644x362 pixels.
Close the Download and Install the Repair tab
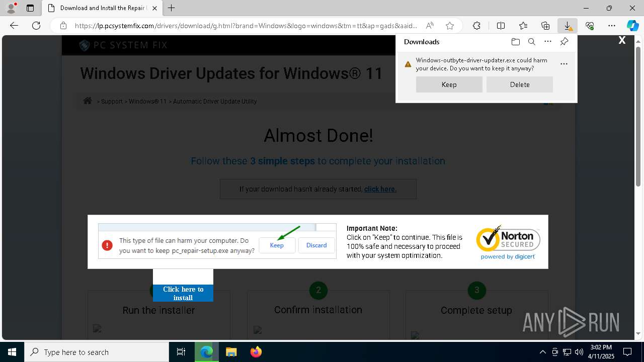click(154, 8)
